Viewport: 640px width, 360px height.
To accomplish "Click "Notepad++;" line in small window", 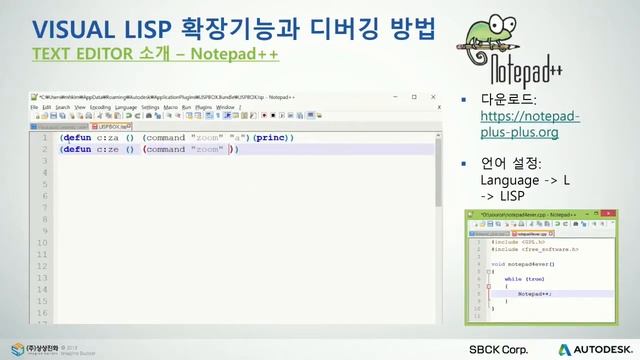I will click(x=535, y=294).
